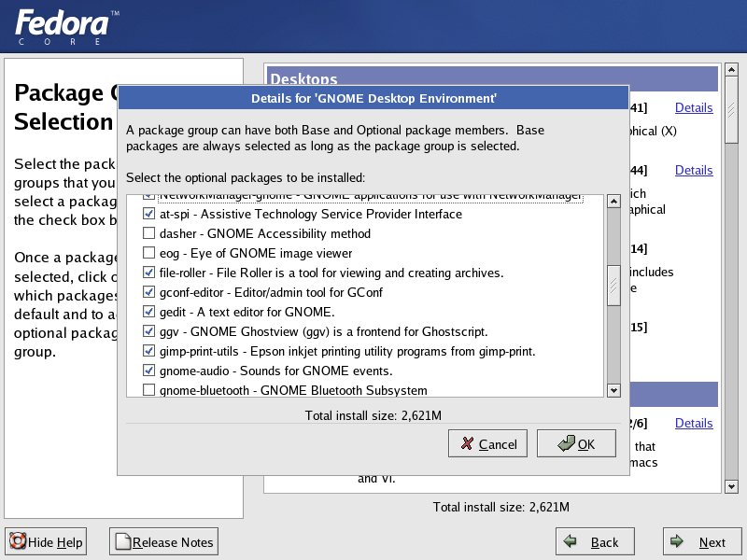This screenshot has height=560, width=747.
Task: Click the right arrow icon on Next
Action: click(x=676, y=541)
